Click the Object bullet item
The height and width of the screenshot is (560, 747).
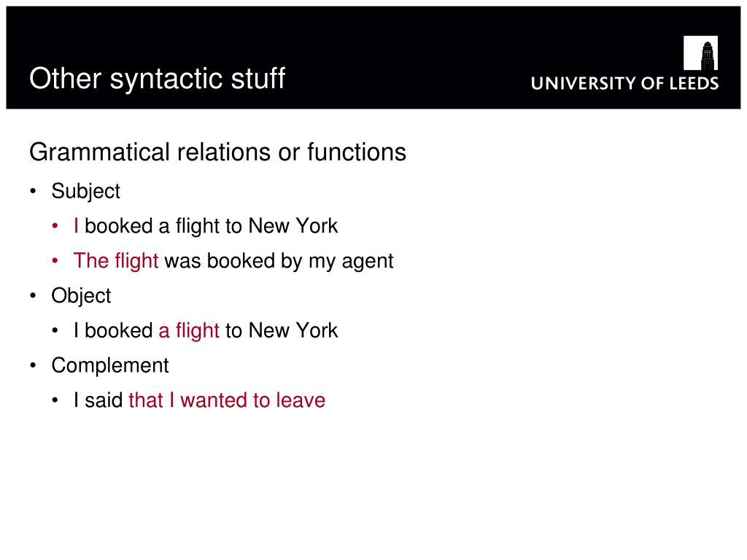(x=81, y=296)
